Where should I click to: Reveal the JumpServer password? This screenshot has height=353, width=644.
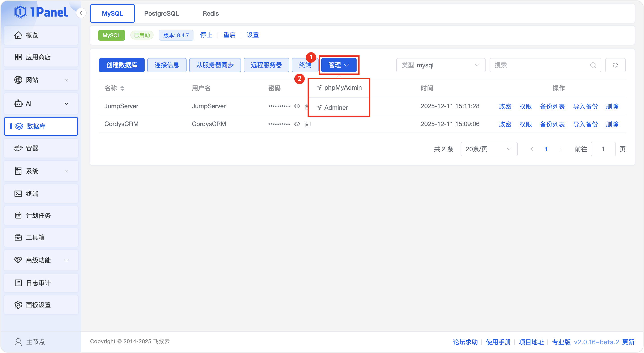pyautogui.click(x=297, y=106)
